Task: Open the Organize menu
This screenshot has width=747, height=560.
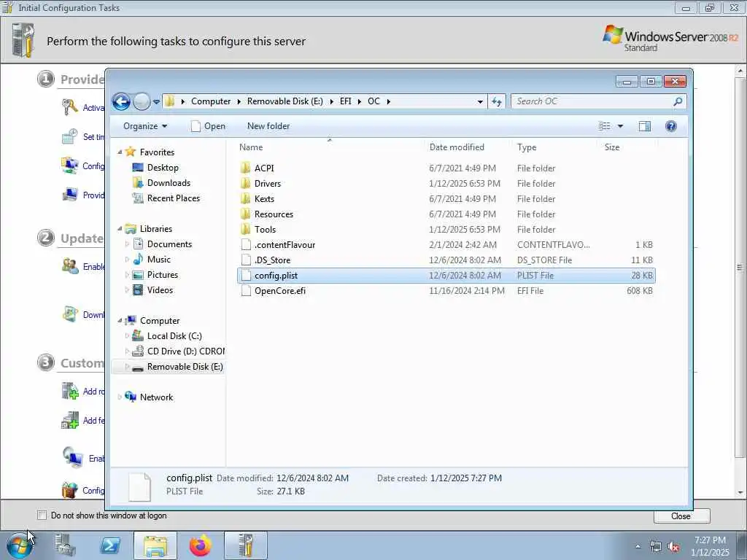Action: 145,126
